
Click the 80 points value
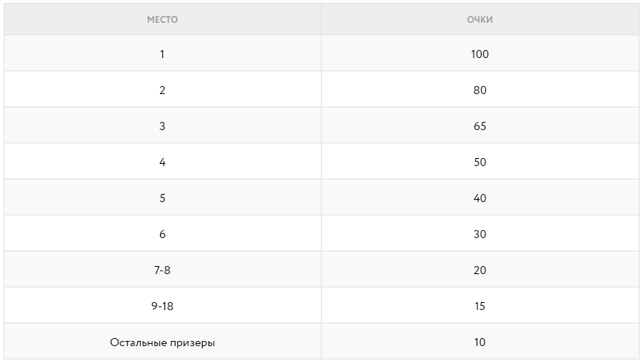pos(480,90)
